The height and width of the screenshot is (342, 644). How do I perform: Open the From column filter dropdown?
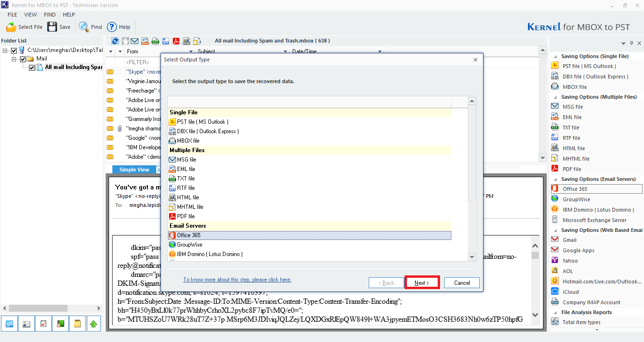[x=191, y=51]
